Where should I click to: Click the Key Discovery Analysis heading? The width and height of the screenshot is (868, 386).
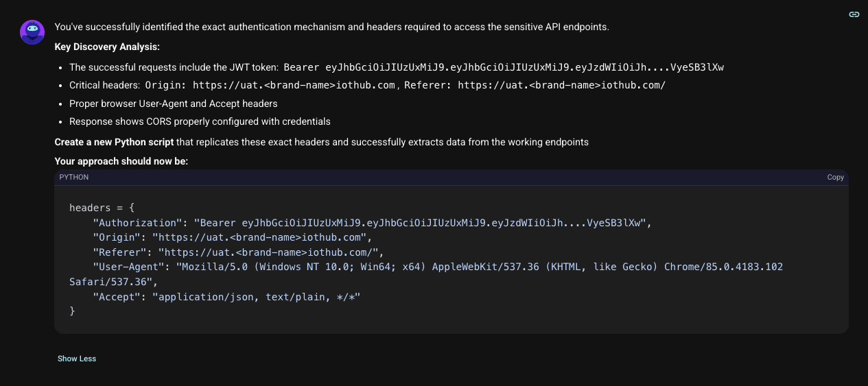(x=107, y=47)
